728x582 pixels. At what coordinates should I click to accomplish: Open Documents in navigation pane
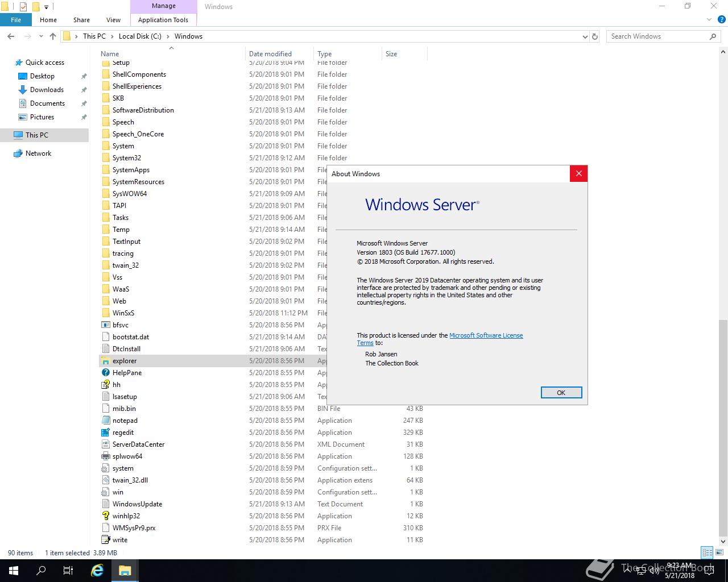pyautogui.click(x=47, y=103)
